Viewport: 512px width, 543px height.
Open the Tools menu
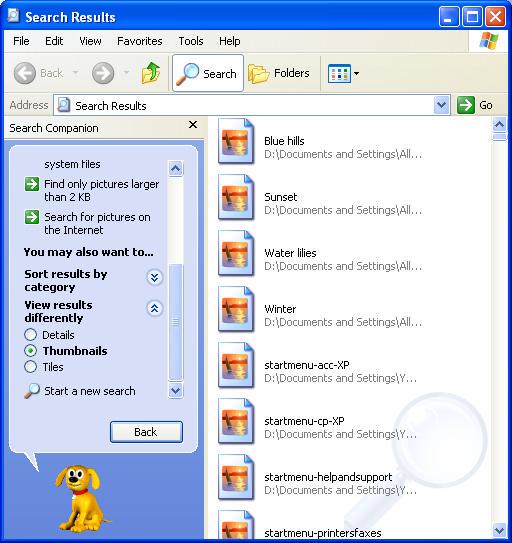[191, 41]
